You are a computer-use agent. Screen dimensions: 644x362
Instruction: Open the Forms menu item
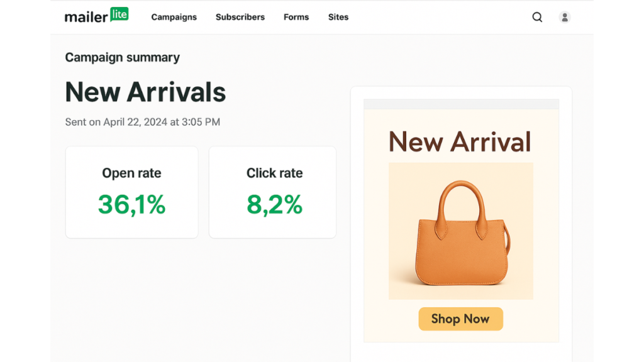tap(296, 17)
